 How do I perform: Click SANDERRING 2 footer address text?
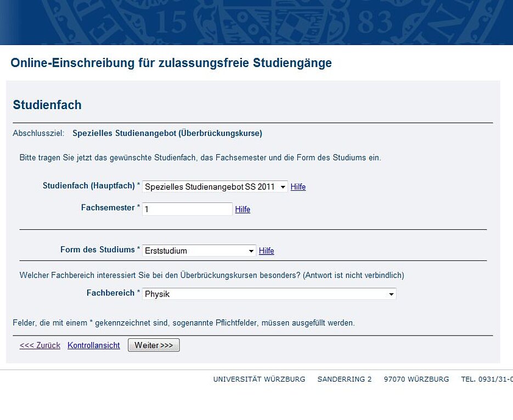pos(345,379)
